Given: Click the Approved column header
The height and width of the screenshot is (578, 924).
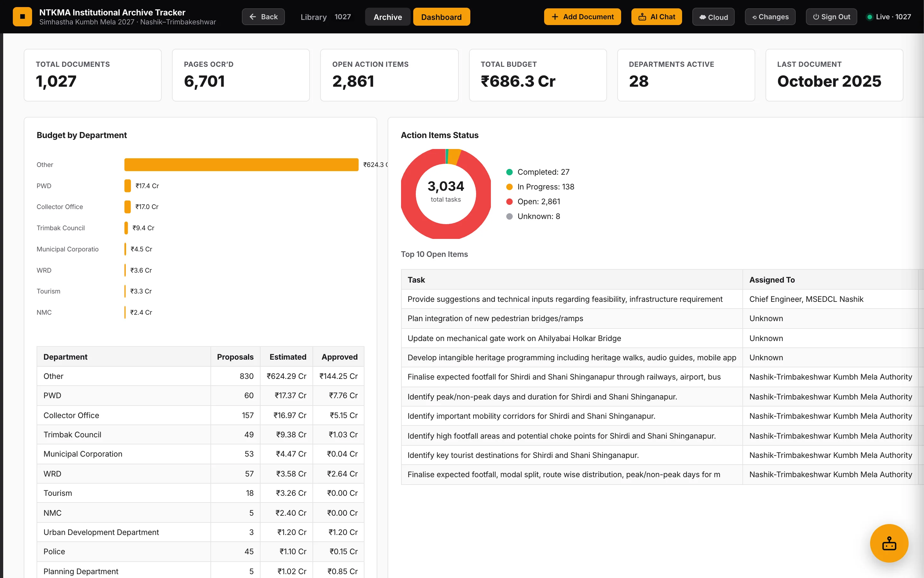Looking at the screenshot, I should pos(339,357).
